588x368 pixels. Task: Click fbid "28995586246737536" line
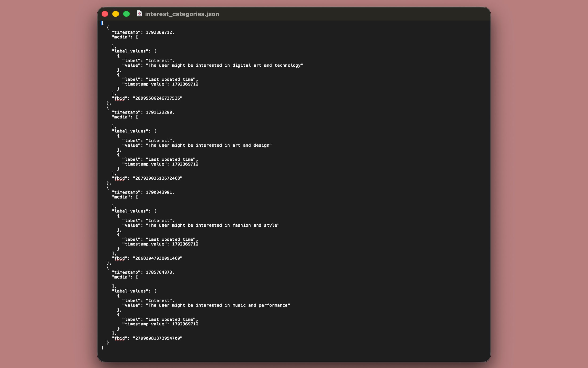coord(147,98)
